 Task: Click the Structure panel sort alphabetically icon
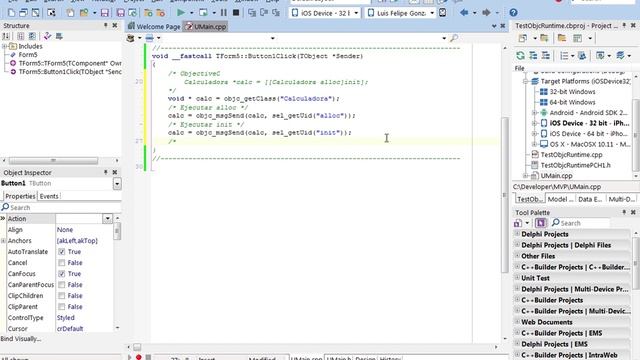pos(6,36)
